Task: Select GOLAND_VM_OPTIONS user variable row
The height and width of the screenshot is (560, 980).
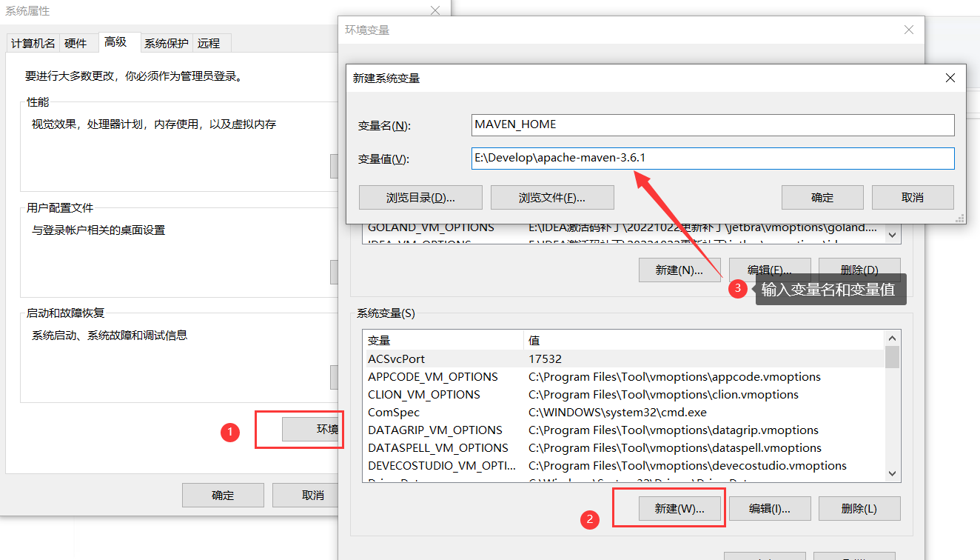Action: click(x=625, y=227)
